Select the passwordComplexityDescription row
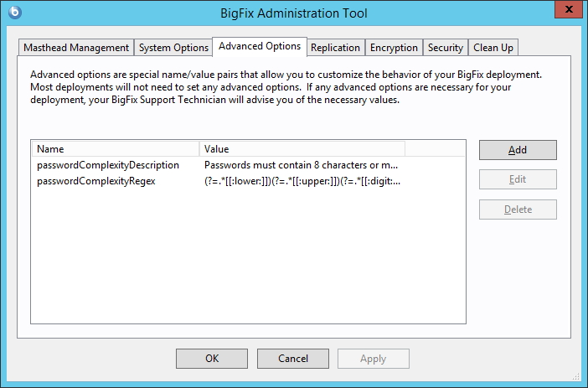Screen dimensions: 588x388 pos(108,165)
